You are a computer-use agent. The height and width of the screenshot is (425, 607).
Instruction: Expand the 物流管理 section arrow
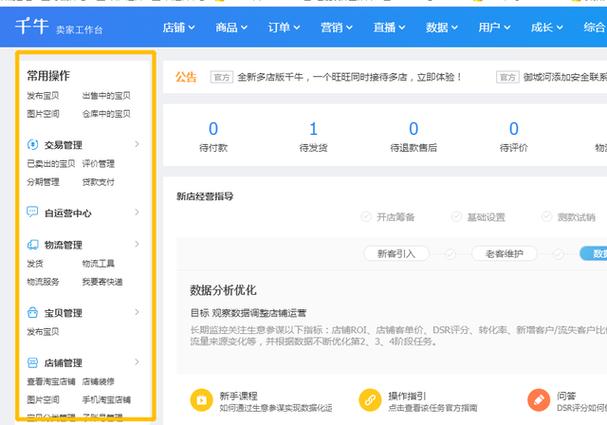pyautogui.click(x=137, y=244)
